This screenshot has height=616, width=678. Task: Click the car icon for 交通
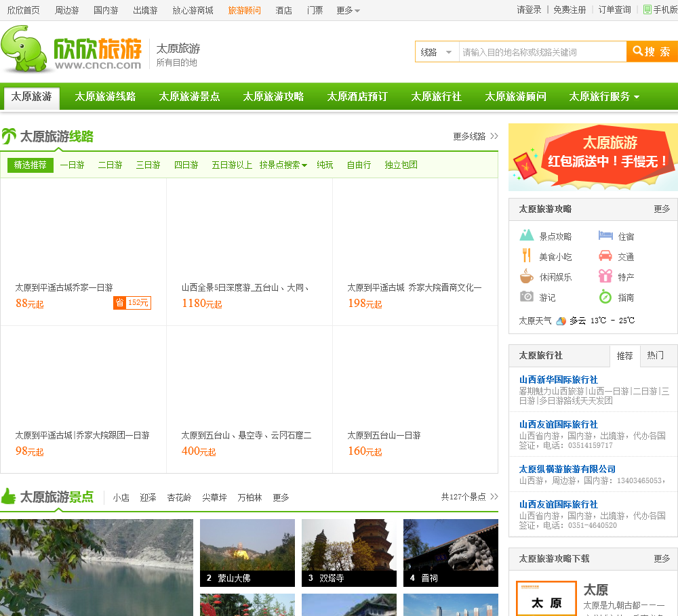[x=605, y=255]
